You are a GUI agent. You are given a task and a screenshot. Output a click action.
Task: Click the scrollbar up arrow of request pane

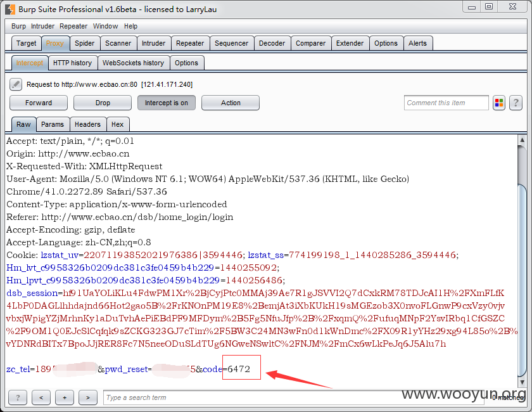[x=522, y=139]
